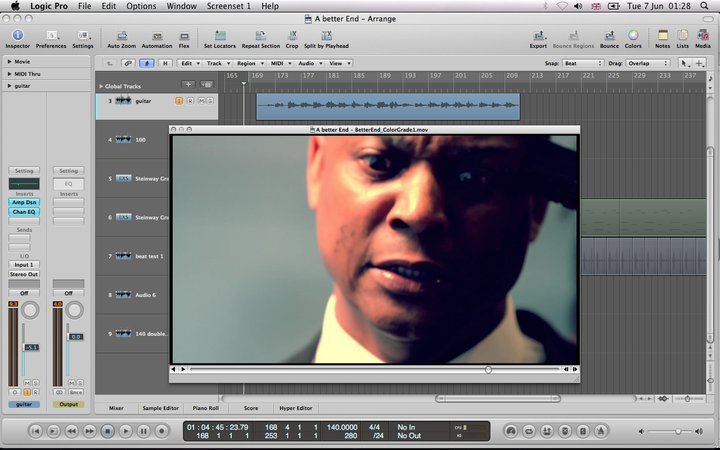Open the local Edit menu dropdown

[190, 63]
